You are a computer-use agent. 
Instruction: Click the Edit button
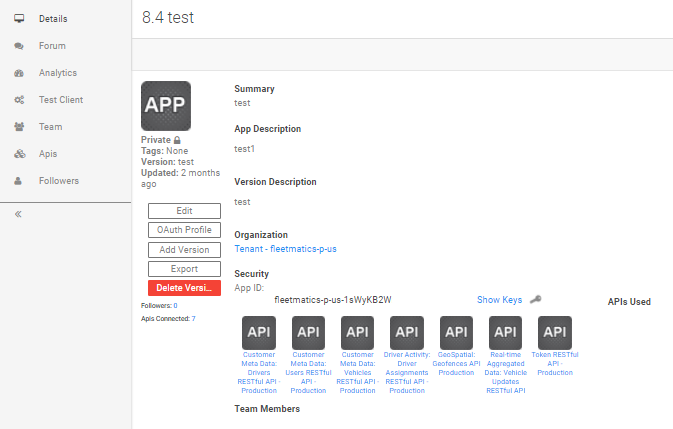pos(184,211)
